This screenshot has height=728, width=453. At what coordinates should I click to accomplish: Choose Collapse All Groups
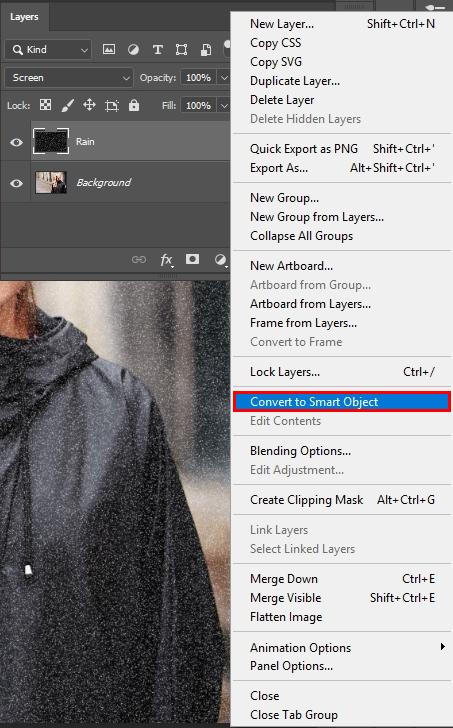(301, 236)
